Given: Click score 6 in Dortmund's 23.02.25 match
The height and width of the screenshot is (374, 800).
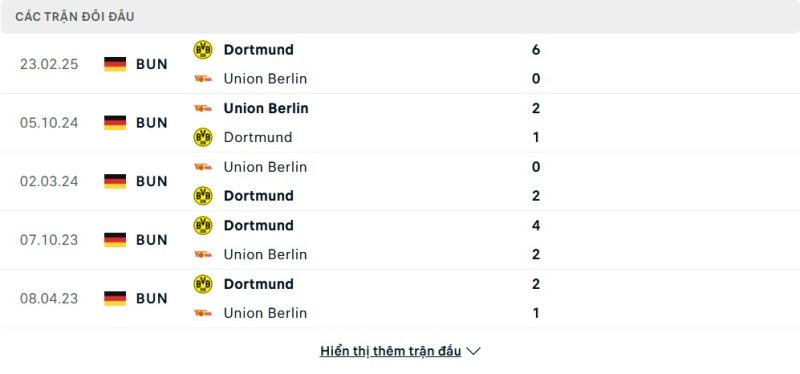Looking at the screenshot, I should 536,49.
